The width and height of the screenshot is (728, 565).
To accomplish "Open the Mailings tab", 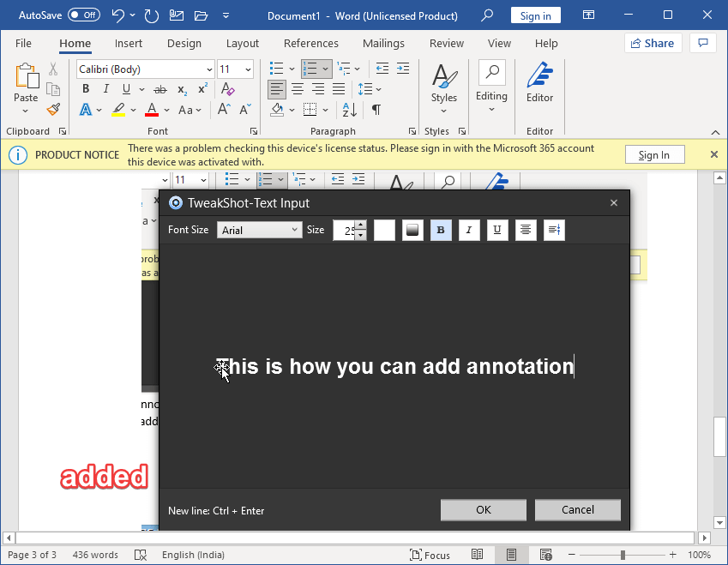I will coord(382,43).
